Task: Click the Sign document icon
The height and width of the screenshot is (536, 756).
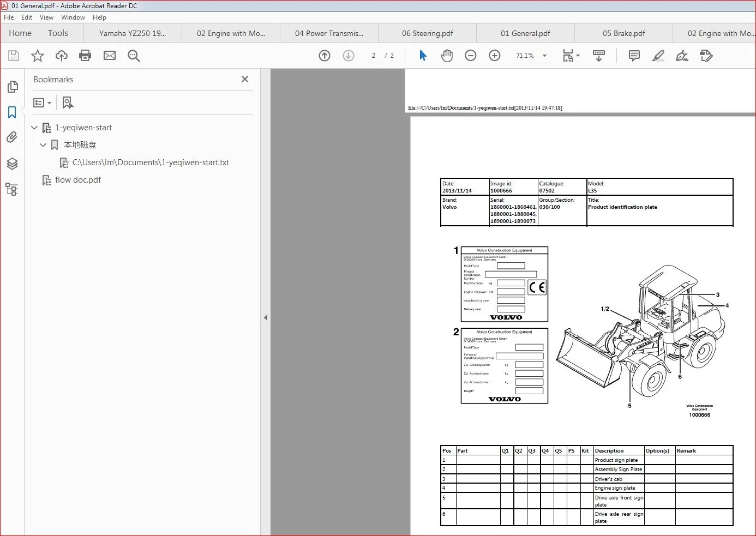Action: 682,56
